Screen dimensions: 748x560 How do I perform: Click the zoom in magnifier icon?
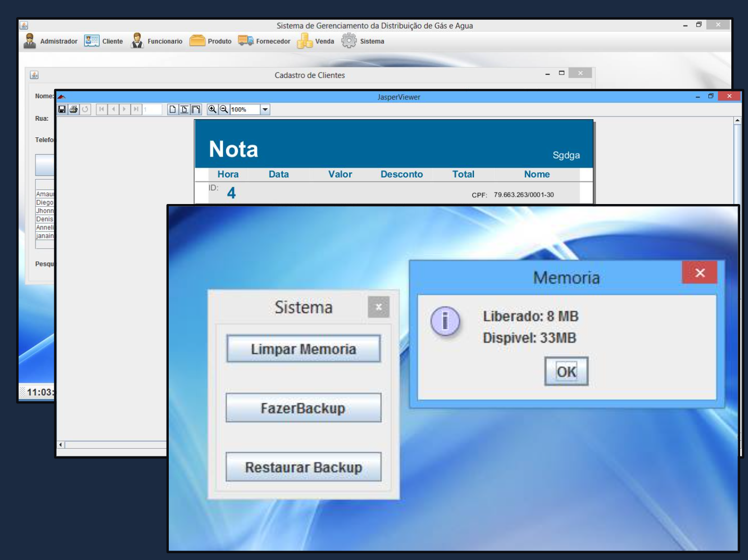tap(212, 109)
